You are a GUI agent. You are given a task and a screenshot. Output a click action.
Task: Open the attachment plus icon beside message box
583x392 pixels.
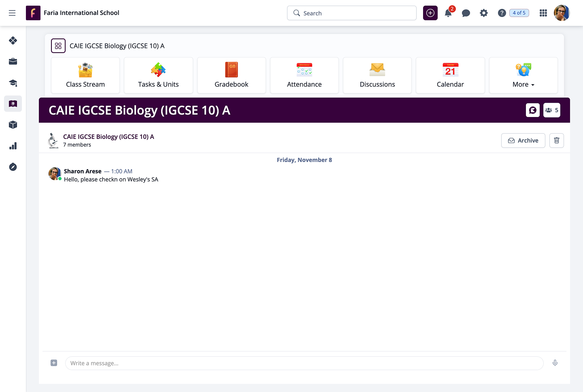coord(54,363)
